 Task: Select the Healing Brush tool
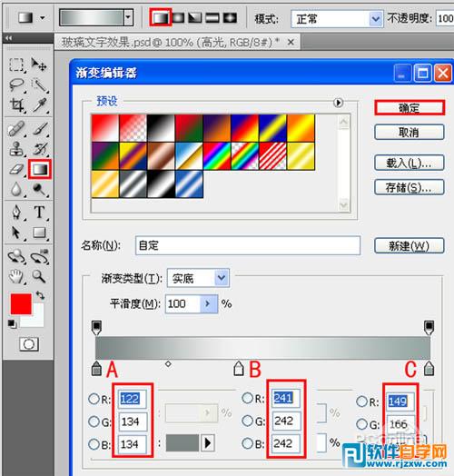click(16, 129)
